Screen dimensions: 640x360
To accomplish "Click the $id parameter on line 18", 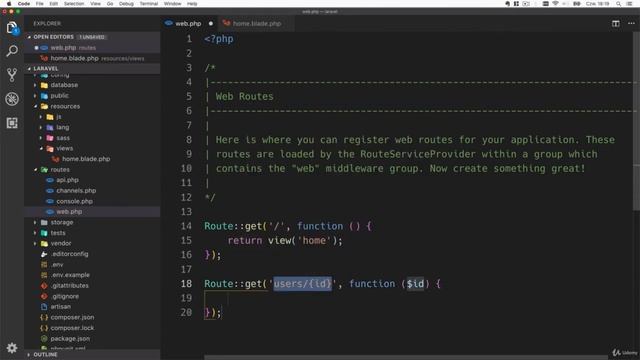I will pyautogui.click(x=415, y=284).
